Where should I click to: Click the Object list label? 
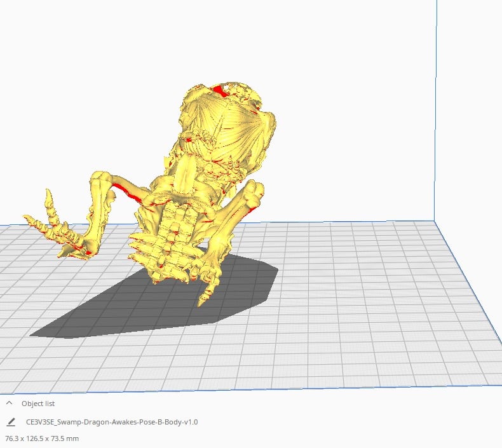(x=38, y=404)
